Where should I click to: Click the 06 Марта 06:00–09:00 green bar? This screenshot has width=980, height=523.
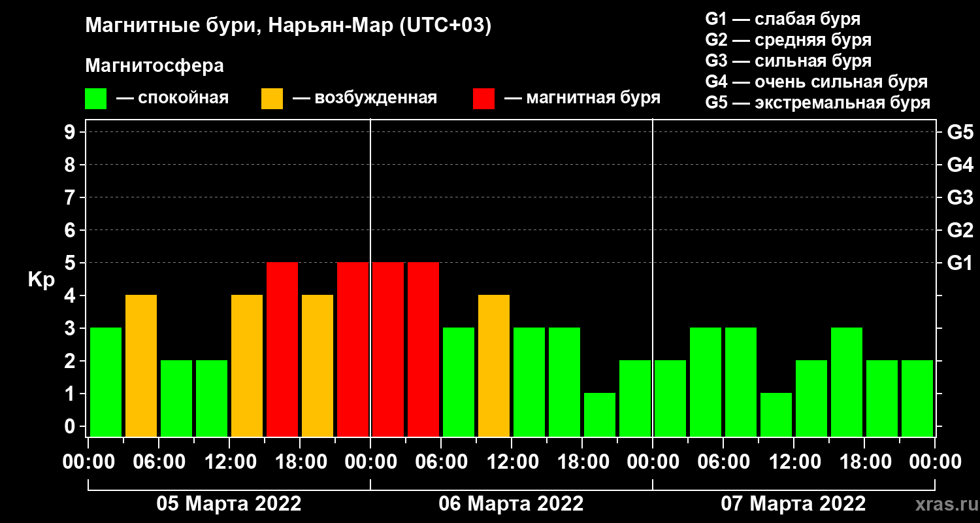pyautogui.click(x=459, y=382)
